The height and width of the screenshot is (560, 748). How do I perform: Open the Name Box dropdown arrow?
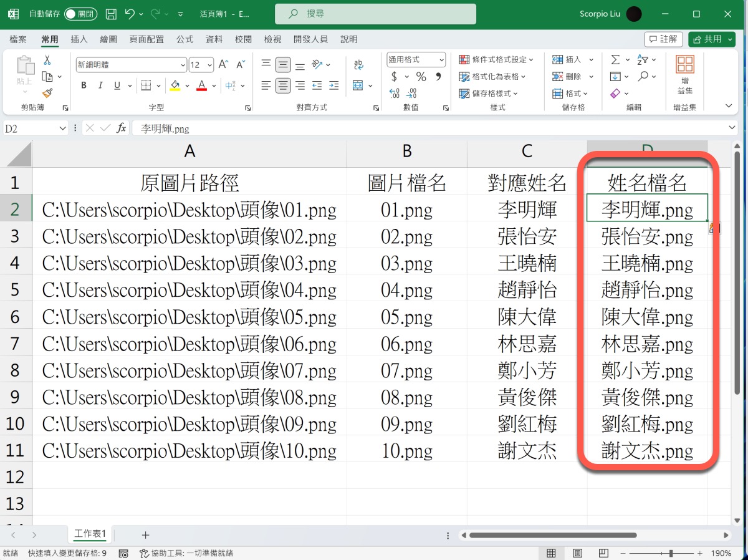tap(62, 128)
